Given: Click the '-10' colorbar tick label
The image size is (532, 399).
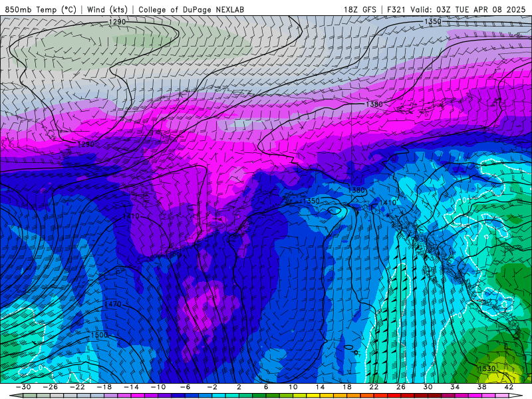Looking at the screenshot, I should pyautogui.click(x=158, y=387).
